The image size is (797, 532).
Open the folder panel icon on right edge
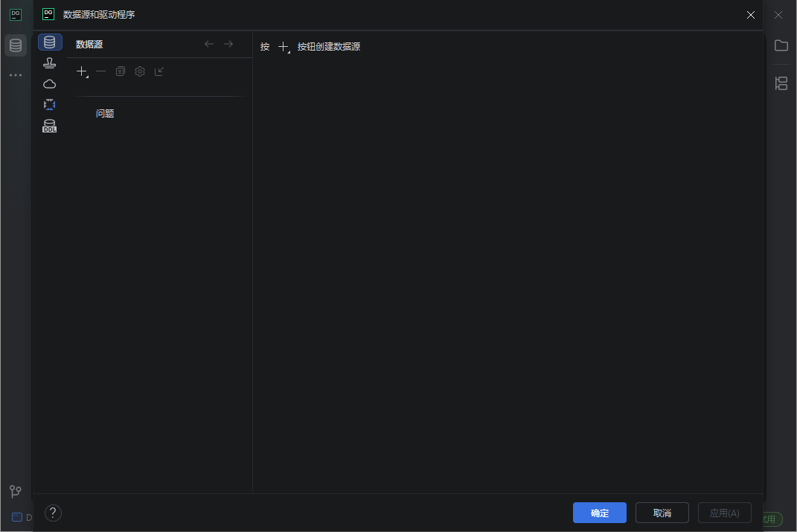click(781, 45)
